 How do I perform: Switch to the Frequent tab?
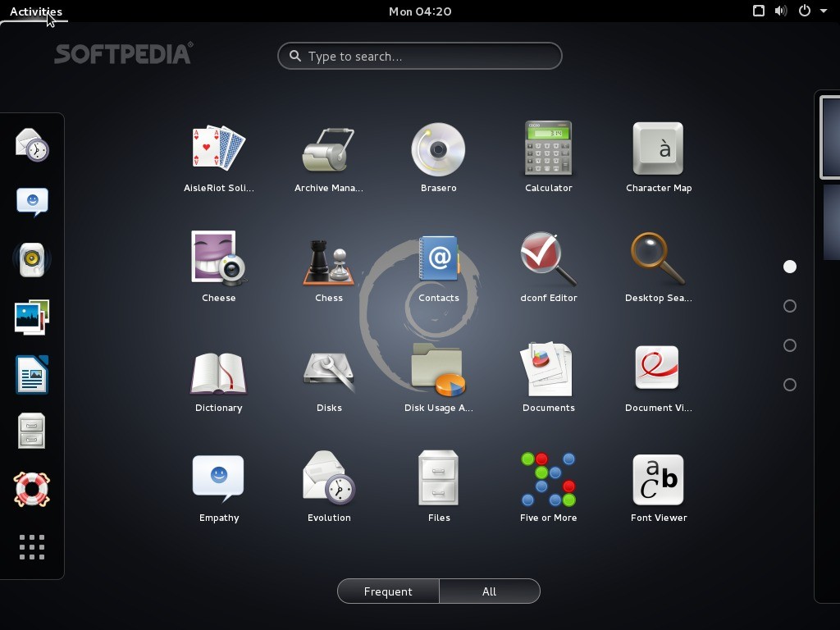(388, 591)
